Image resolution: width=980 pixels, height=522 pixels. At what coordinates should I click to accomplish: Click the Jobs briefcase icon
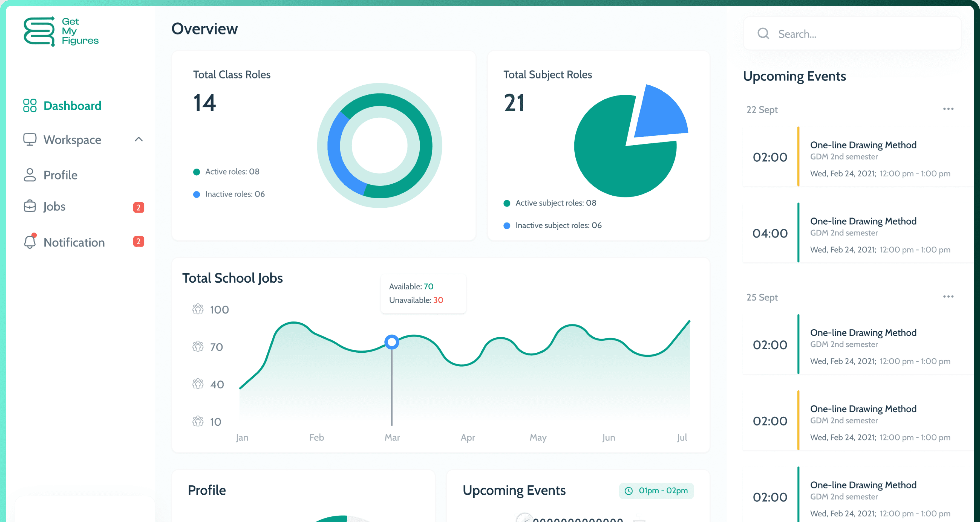click(x=30, y=206)
